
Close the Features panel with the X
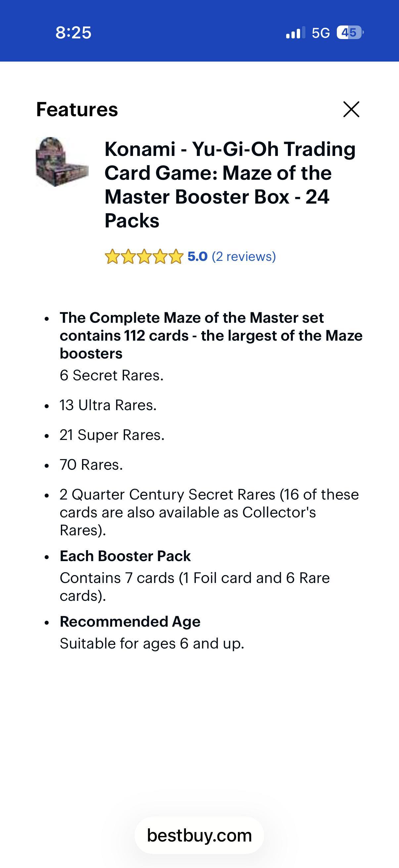351,109
